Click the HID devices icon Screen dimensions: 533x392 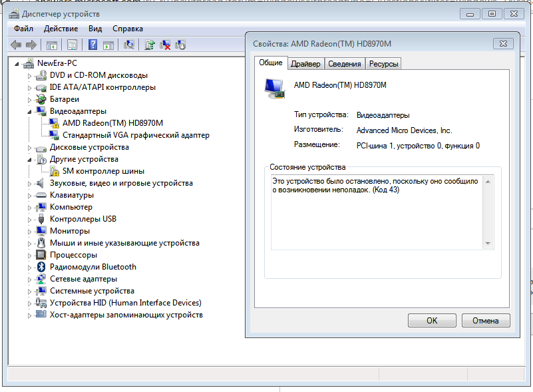(41, 303)
